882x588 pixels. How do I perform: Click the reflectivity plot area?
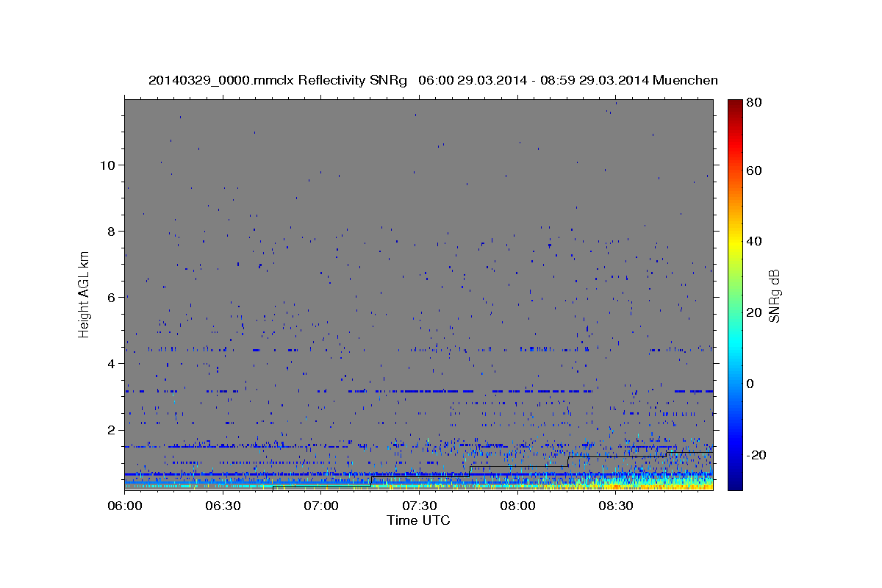click(x=419, y=294)
